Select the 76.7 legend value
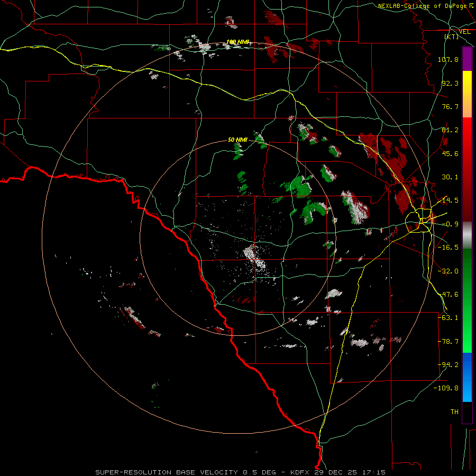 pyautogui.click(x=450, y=106)
